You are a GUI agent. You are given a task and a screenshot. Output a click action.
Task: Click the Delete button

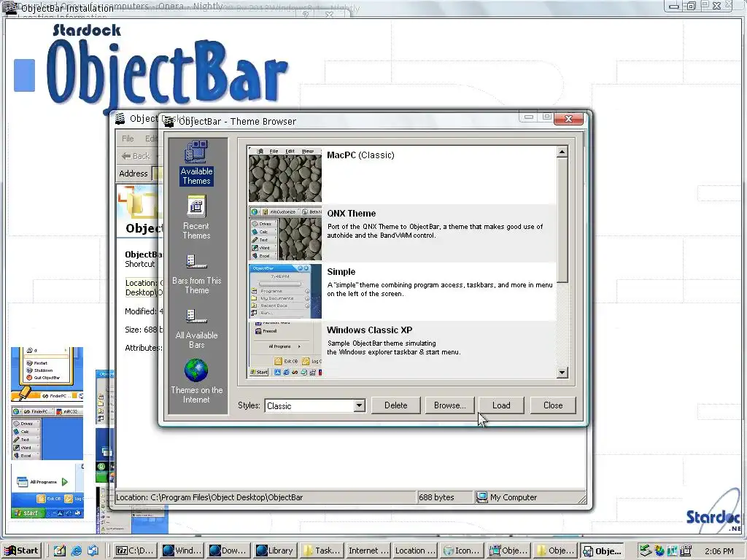[x=396, y=405]
